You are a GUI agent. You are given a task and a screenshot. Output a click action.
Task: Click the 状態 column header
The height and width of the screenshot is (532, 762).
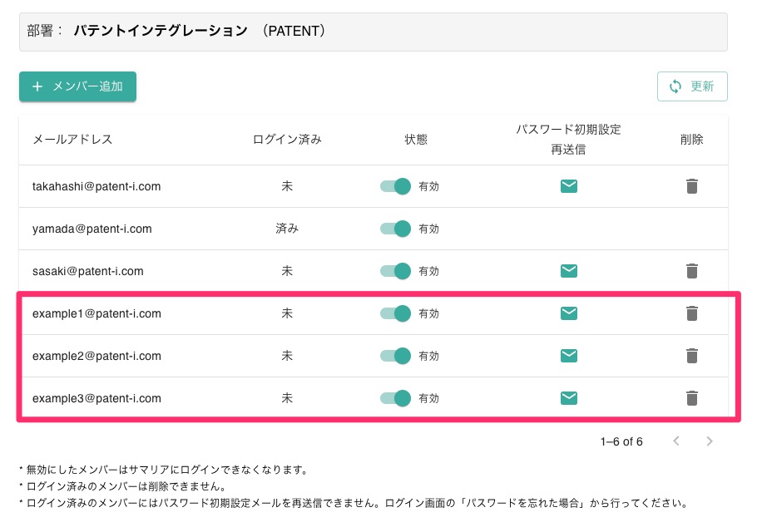tap(416, 140)
